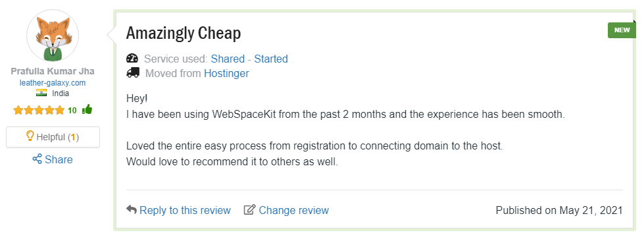Click the Share link under Helpful
Image resolution: width=644 pixels, height=241 pixels.
pyautogui.click(x=53, y=159)
